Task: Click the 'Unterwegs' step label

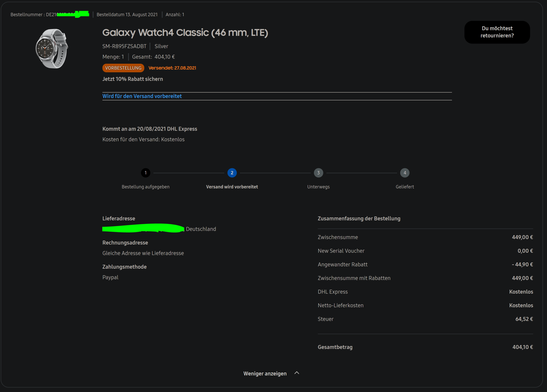Action: click(319, 187)
